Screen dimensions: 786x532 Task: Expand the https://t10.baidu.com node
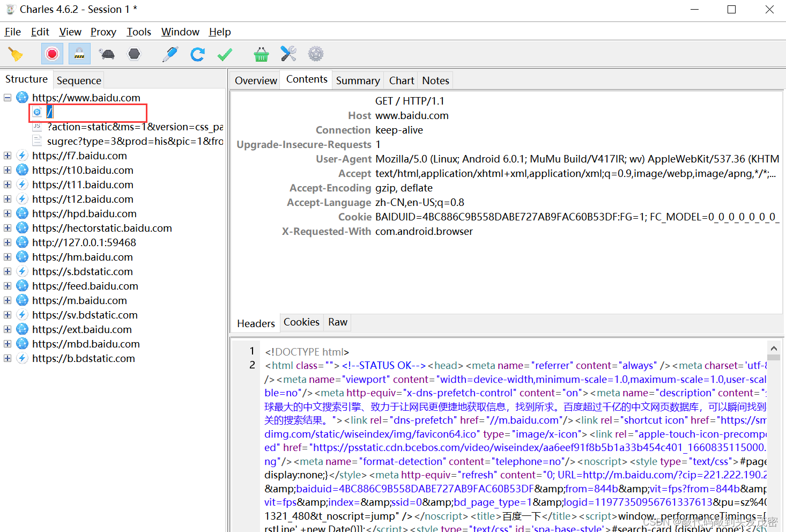point(8,170)
